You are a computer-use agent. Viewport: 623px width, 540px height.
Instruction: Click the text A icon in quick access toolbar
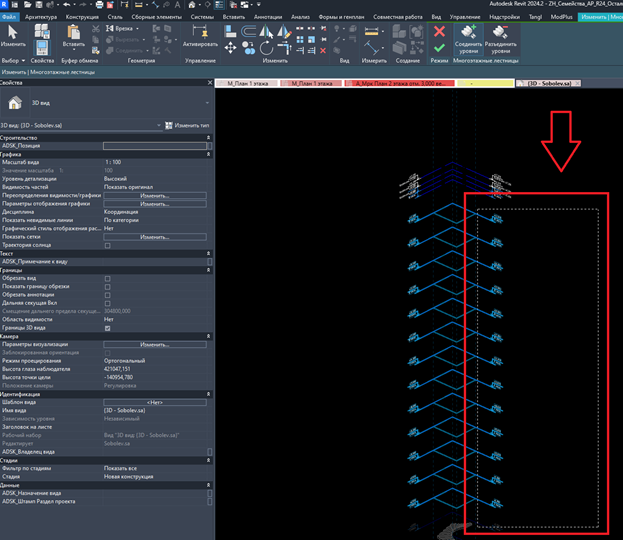click(x=177, y=5)
